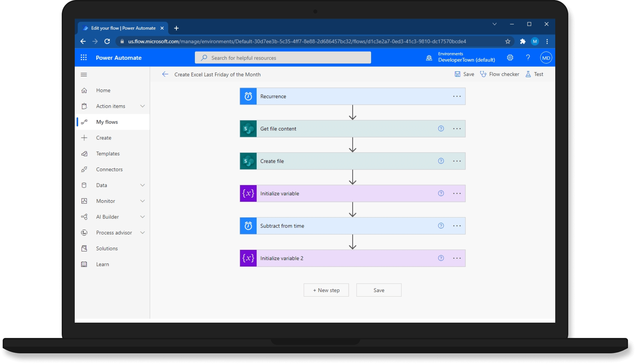Open the Recurrence step's ellipsis menu
Image resolution: width=636 pixels, height=364 pixels.
point(457,96)
